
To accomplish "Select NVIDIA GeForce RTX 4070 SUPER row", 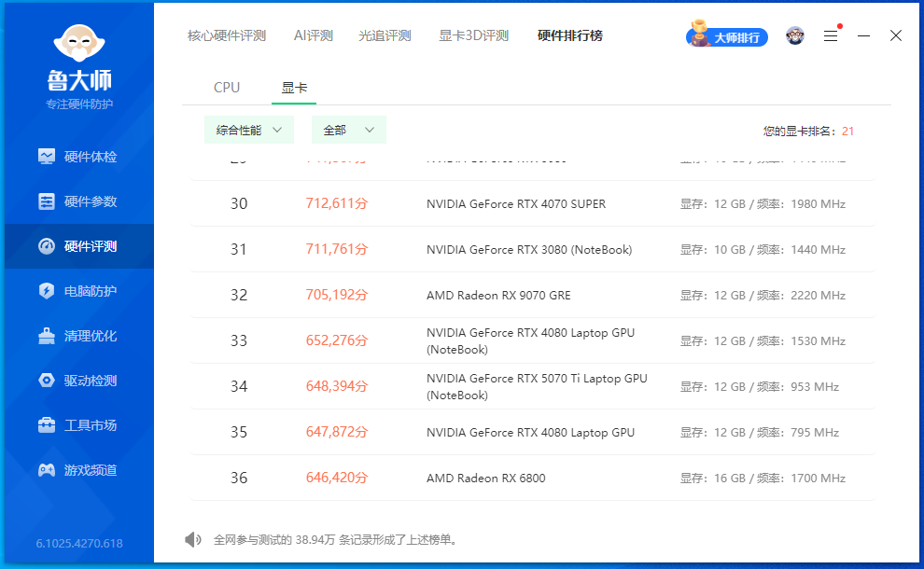I will coord(533,203).
